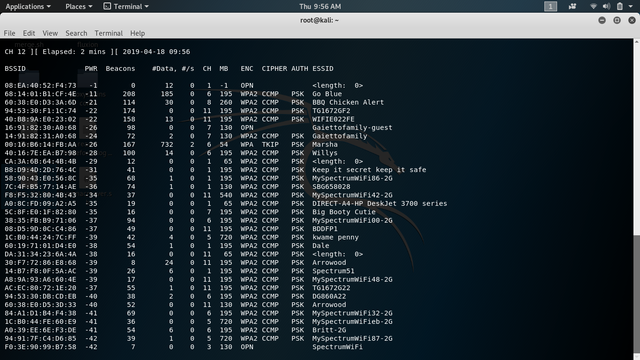Click the TKIP cipher in Marsha row
Viewport: 640px width, 360px height.
[x=270, y=144]
